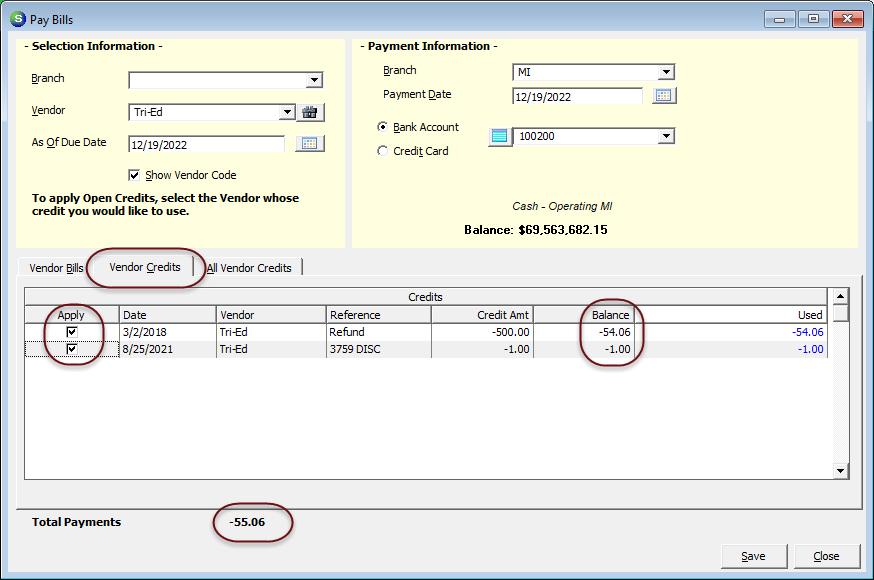Image resolution: width=874 pixels, height=580 pixels.
Task: Uncheck Apply for 3759 DISC credit
Action: (72, 349)
